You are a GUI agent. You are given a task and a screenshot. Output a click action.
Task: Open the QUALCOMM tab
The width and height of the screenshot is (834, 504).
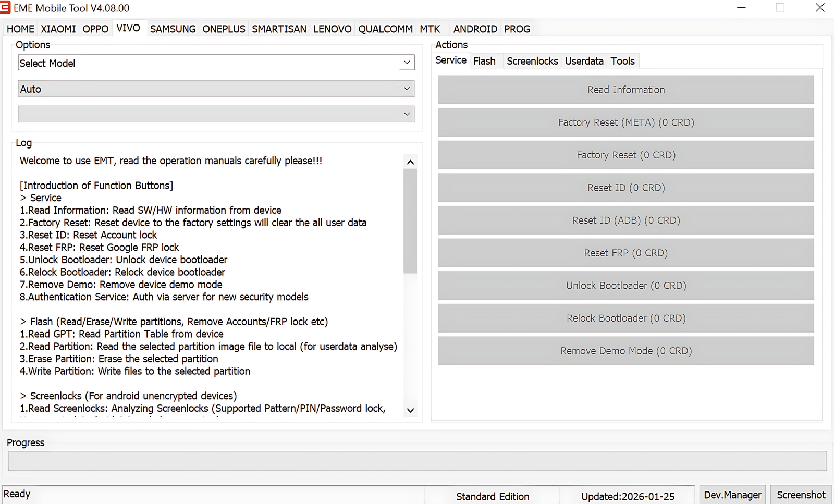tap(385, 29)
